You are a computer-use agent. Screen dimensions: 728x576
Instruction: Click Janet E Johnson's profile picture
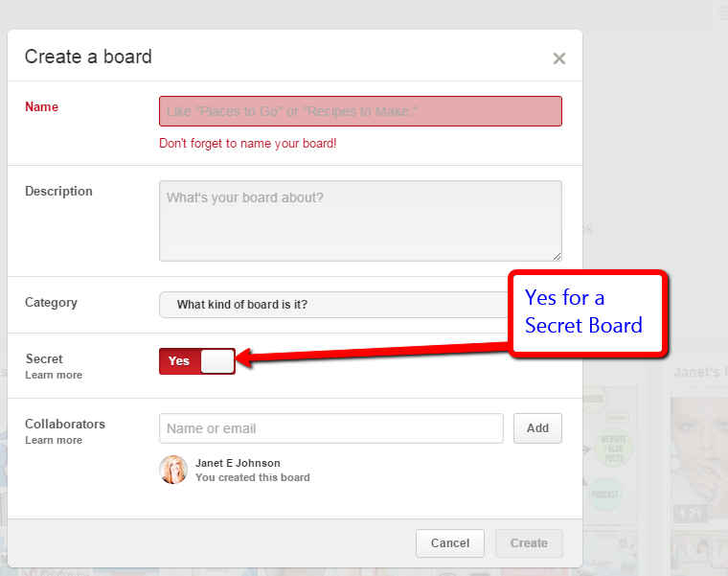click(173, 470)
